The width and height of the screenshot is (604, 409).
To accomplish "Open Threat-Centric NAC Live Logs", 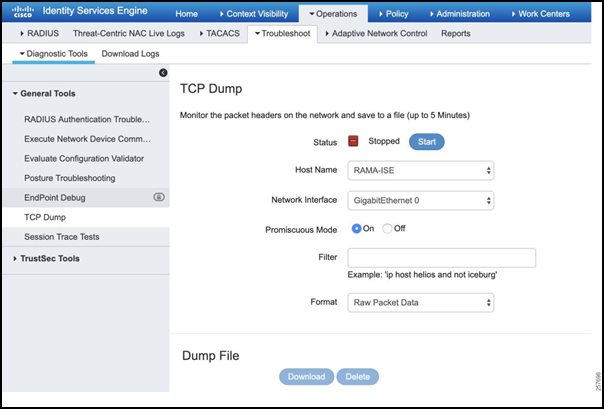I will [x=129, y=34].
